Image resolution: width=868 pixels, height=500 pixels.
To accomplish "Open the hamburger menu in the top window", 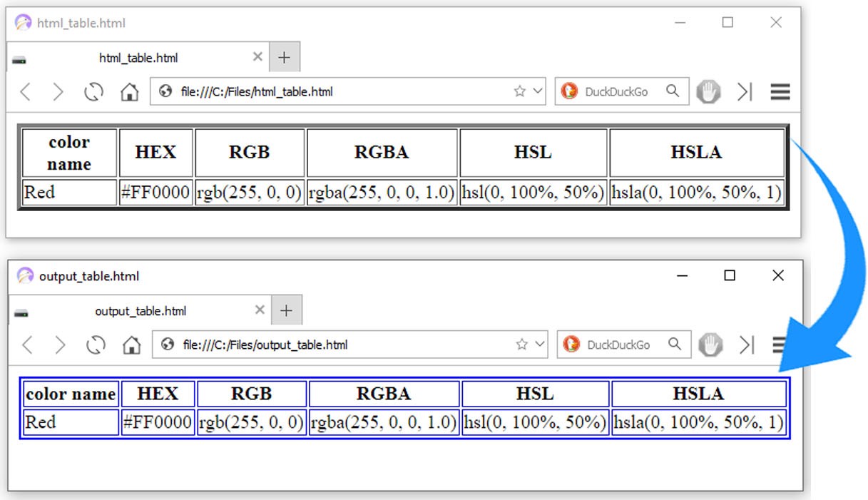I will click(780, 91).
